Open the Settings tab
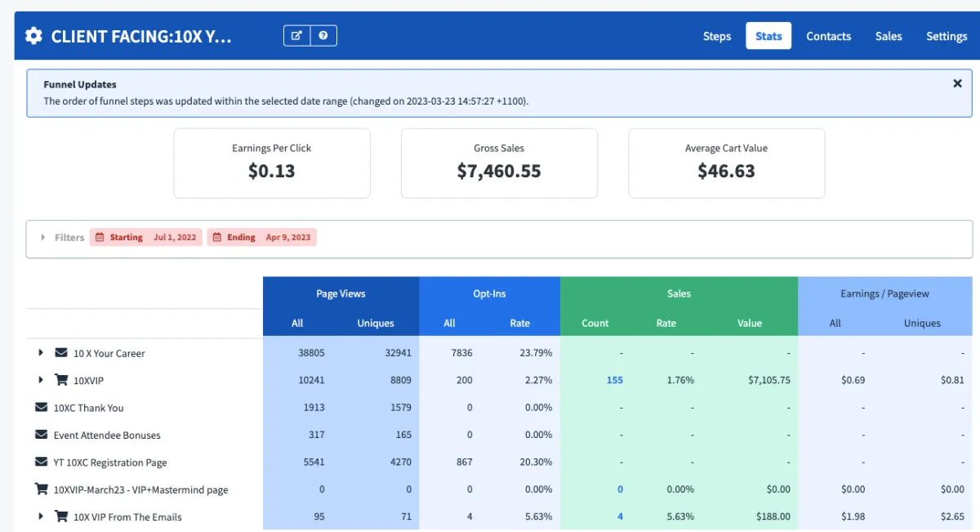 (x=947, y=36)
